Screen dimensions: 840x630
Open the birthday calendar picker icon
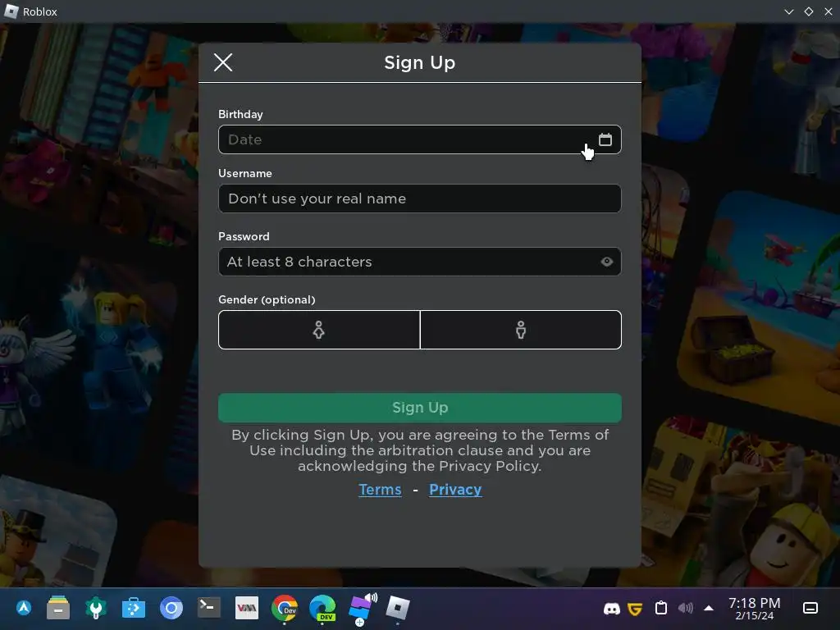pos(605,139)
